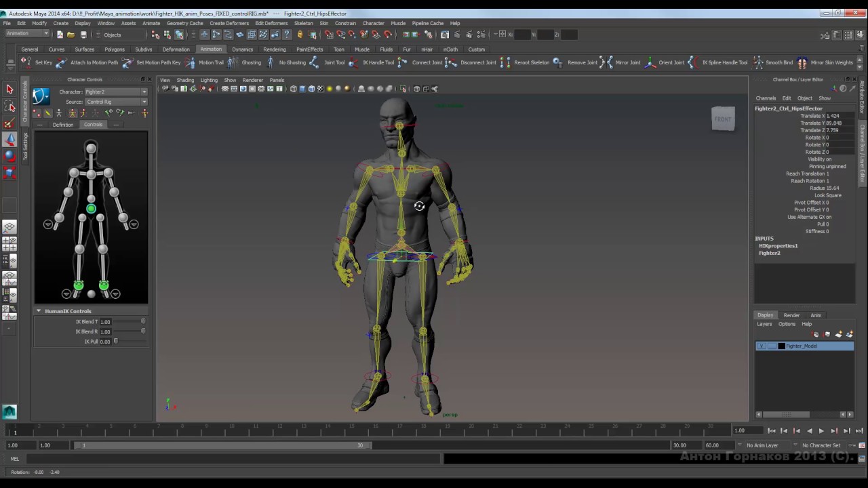
Task: Click the HIKproperties1 input node
Action: click(778, 246)
